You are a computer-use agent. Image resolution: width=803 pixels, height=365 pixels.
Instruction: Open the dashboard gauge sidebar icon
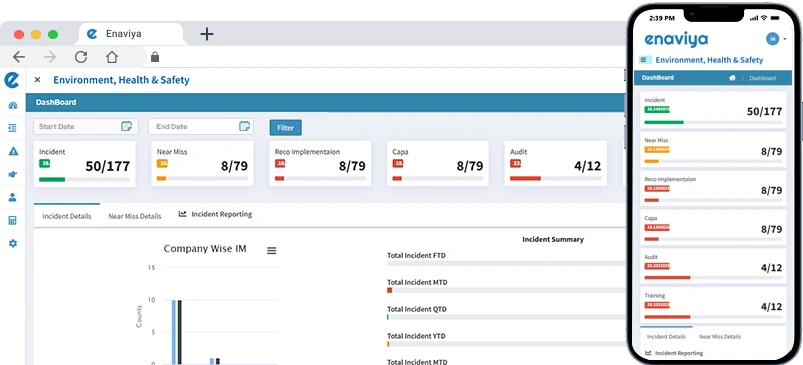point(13,105)
